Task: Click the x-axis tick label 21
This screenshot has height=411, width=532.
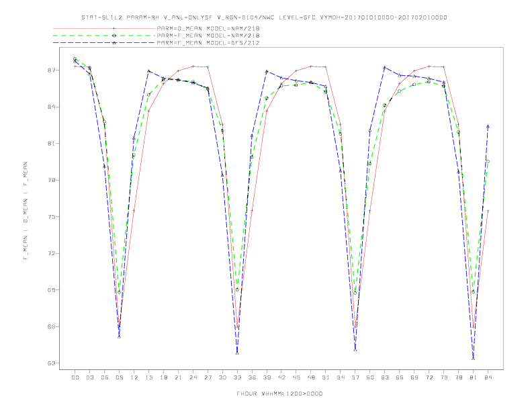Action: pyautogui.click(x=179, y=377)
